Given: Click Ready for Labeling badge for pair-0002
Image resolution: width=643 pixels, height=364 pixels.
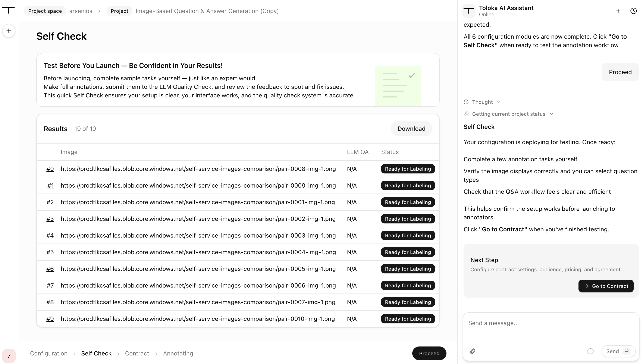Looking at the screenshot, I should 408,219.
